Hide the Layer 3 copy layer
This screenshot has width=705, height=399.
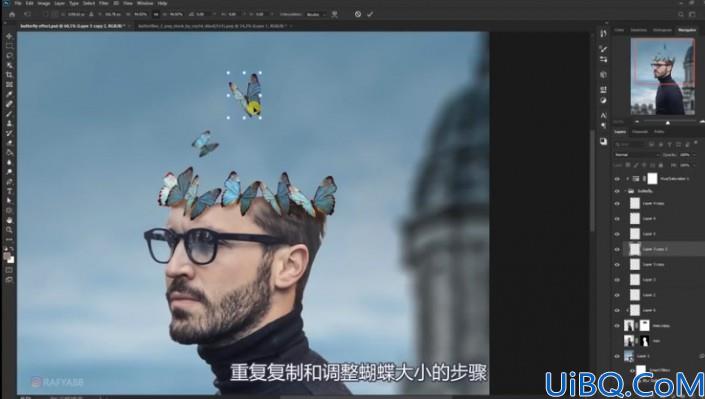tap(617, 265)
